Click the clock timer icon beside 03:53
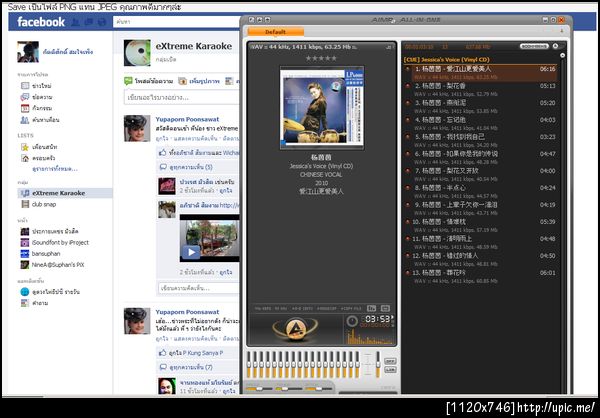 tap(352, 321)
